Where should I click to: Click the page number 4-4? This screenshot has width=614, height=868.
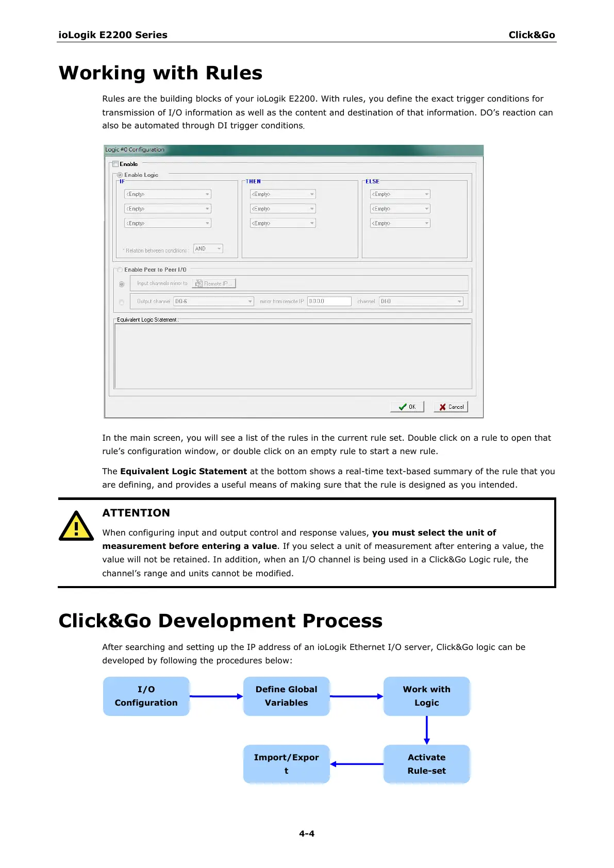coord(307,833)
